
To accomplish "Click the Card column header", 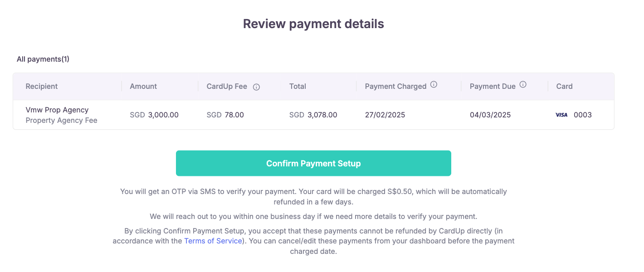I will coord(564,86).
